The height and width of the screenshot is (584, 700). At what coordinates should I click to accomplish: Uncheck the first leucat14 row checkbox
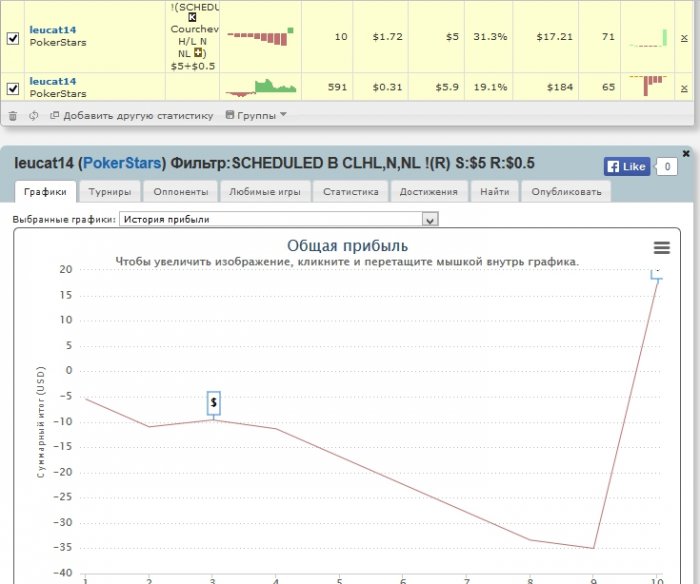(13, 38)
